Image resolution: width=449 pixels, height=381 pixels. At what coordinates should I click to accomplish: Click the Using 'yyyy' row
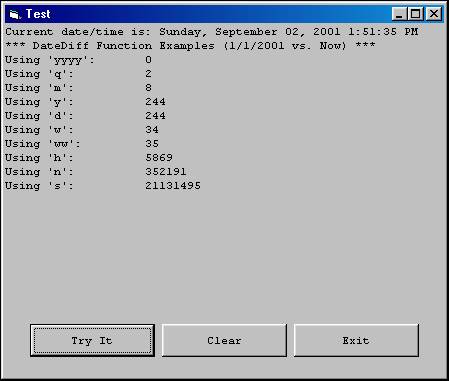pos(78,60)
